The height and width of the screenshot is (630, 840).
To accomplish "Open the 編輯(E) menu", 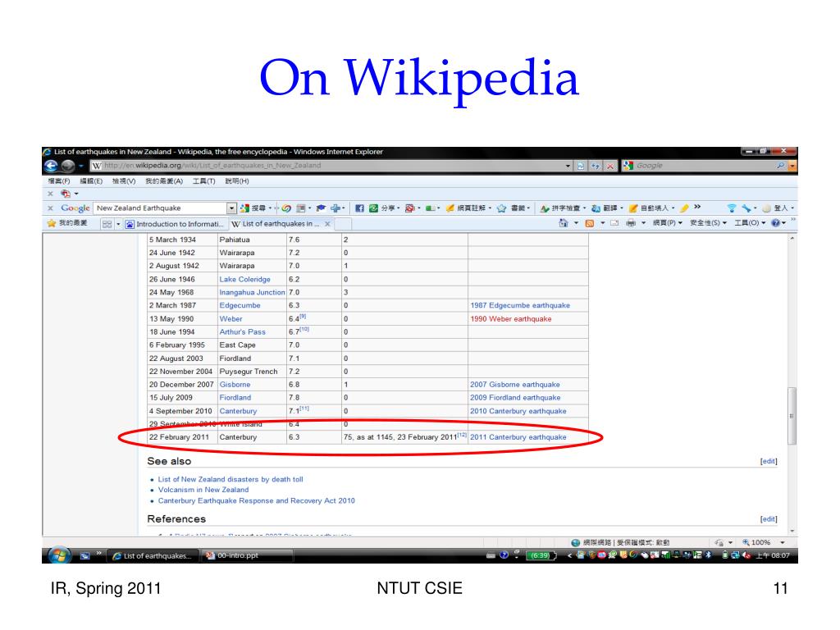I will (x=91, y=181).
